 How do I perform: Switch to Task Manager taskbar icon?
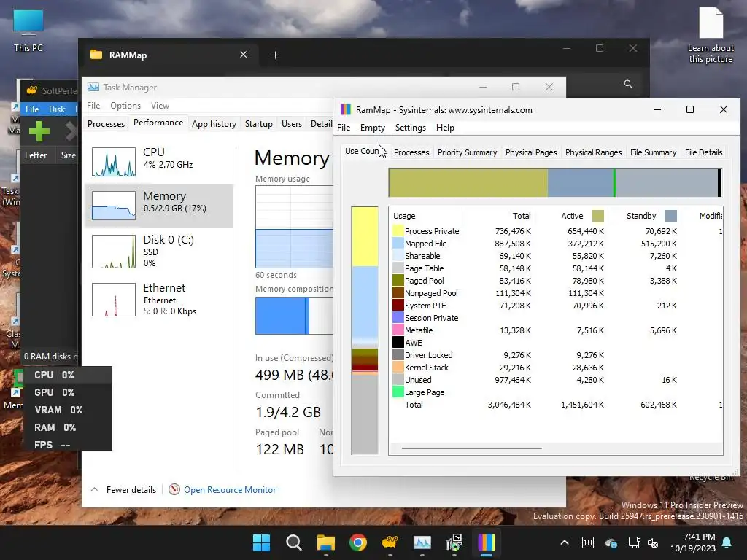pyautogui.click(x=422, y=542)
